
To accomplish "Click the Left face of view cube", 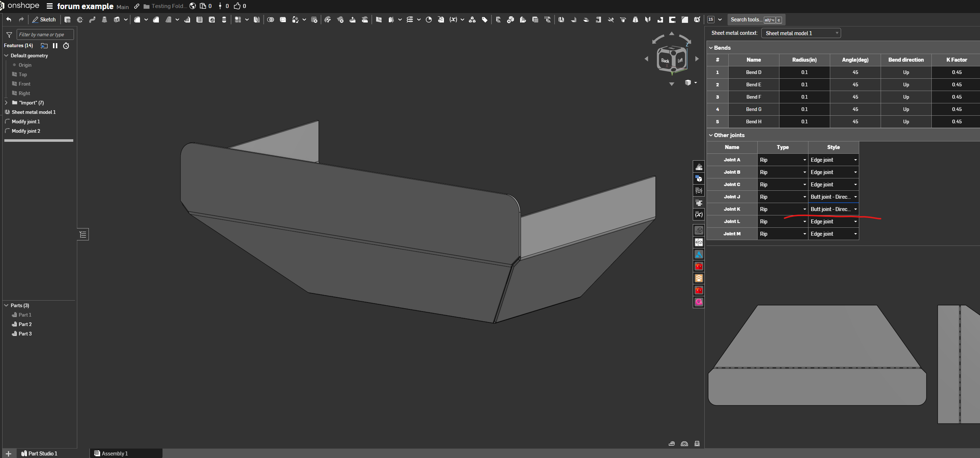I will [680, 60].
